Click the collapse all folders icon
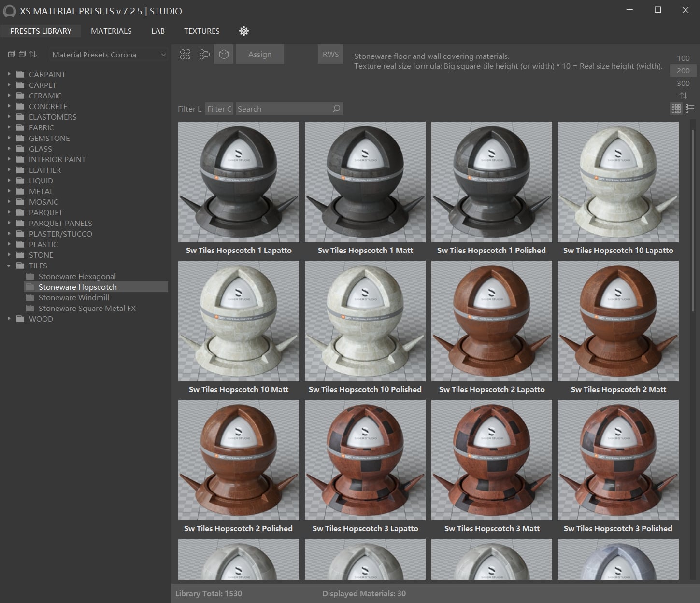The image size is (700, 603). [22, 55]
